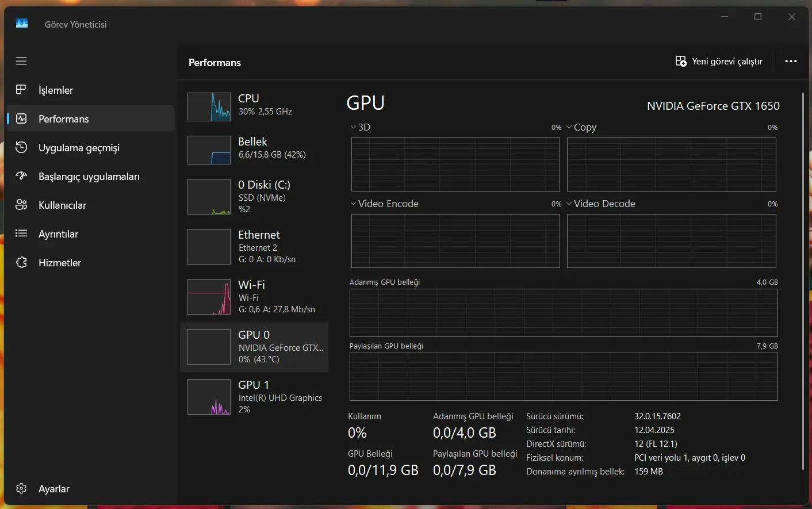
Task: Click the Yeni görevi çalıştır icon
Action: point(681,62)
